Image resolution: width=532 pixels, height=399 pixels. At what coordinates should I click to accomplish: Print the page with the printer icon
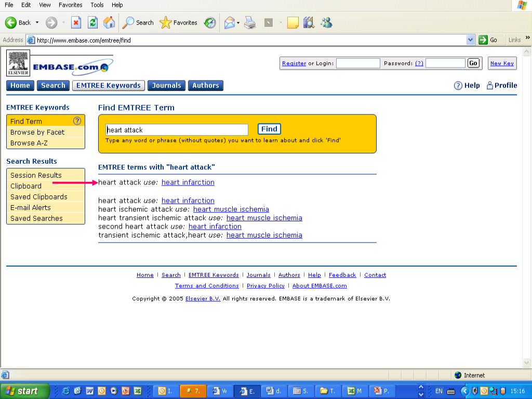click(x=250, y=23)
